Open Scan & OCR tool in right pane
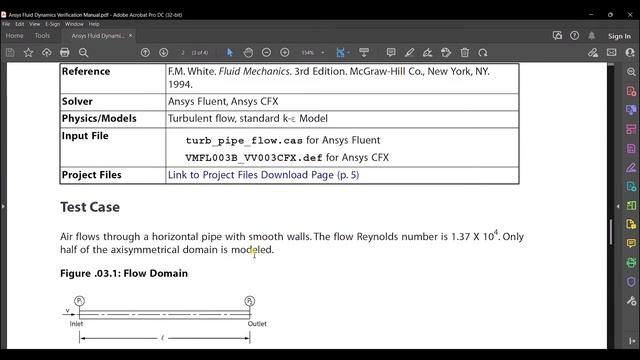The height and width of the screenshot is (360, 640). pyautogui.click(x=631, y=262)
